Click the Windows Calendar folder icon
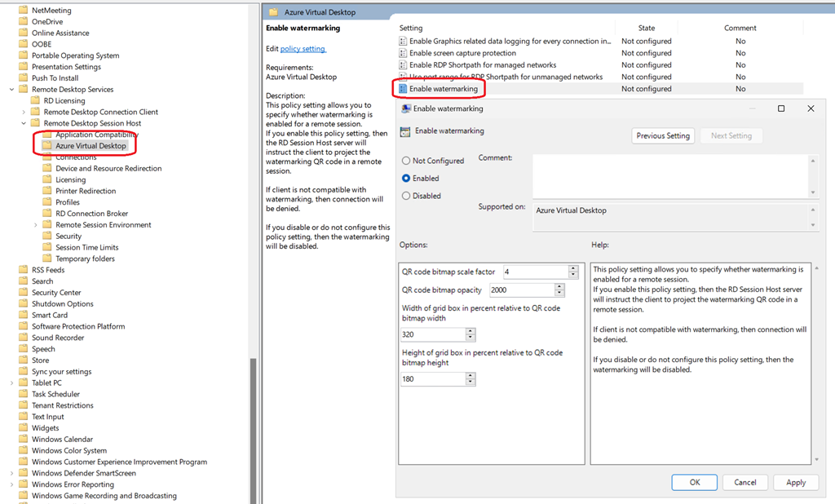The height and width of the screenshot is (504, 835). click(x=23, y=439)
